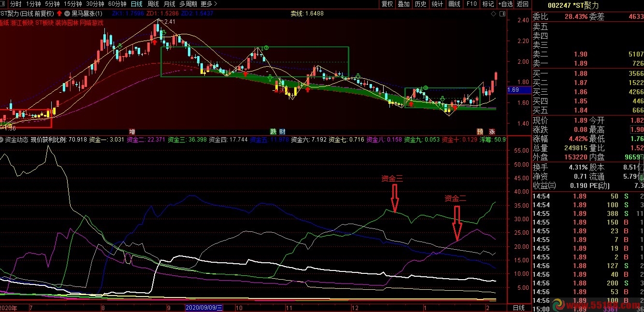Click the red up-arrow icon beside the stock title
Viewport: 644px width, 312px height.
[x=59, y=14]
